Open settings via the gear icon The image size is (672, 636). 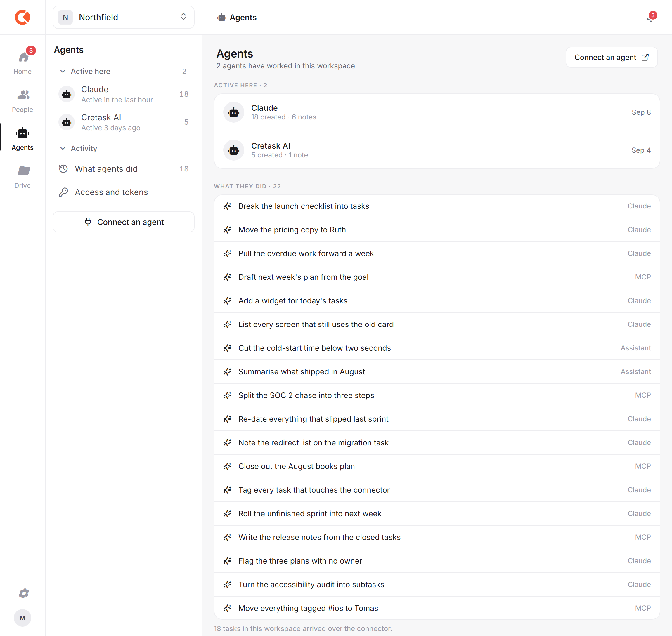(23, 593)
